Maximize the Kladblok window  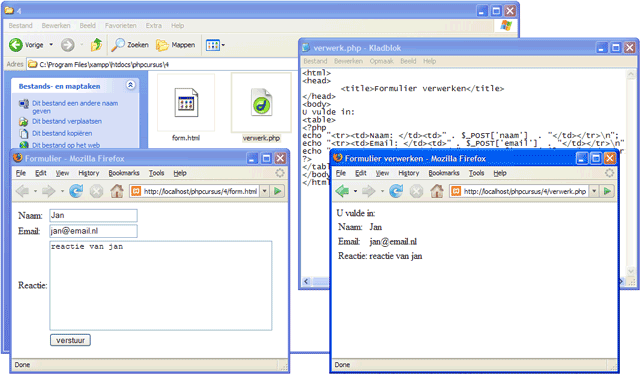(616, 48)
